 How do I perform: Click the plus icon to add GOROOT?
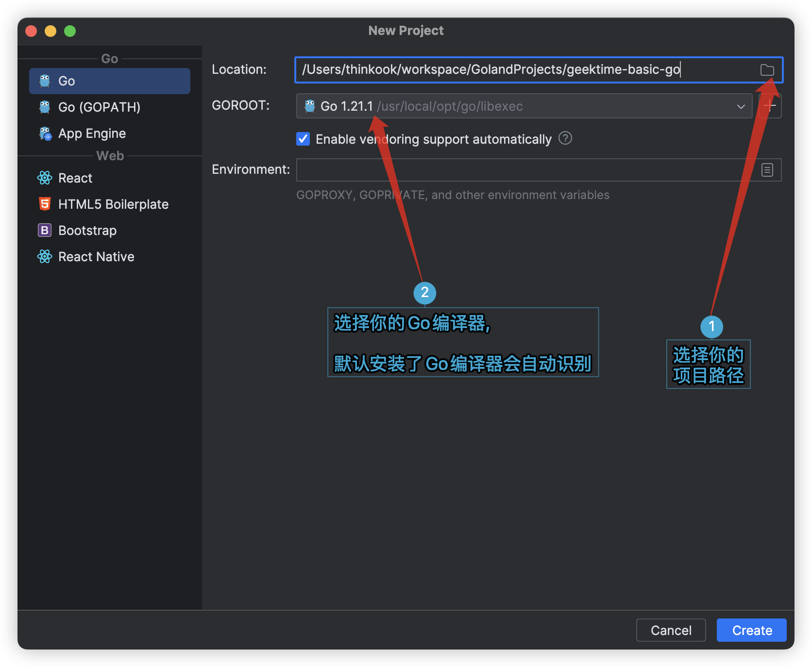tap(770, 106)
